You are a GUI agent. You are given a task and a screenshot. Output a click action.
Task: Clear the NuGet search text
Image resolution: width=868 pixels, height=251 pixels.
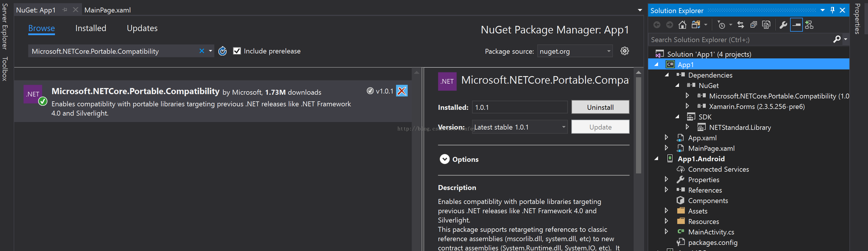tap(202, 51)
